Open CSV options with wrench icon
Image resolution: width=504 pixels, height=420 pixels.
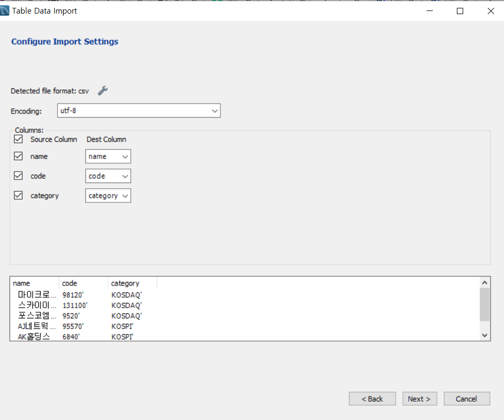pos(103,90)
